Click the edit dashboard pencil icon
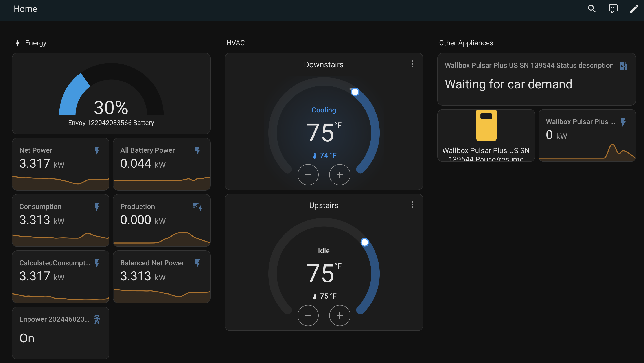This screenshot has width=644, height=363. pos(634,9)
